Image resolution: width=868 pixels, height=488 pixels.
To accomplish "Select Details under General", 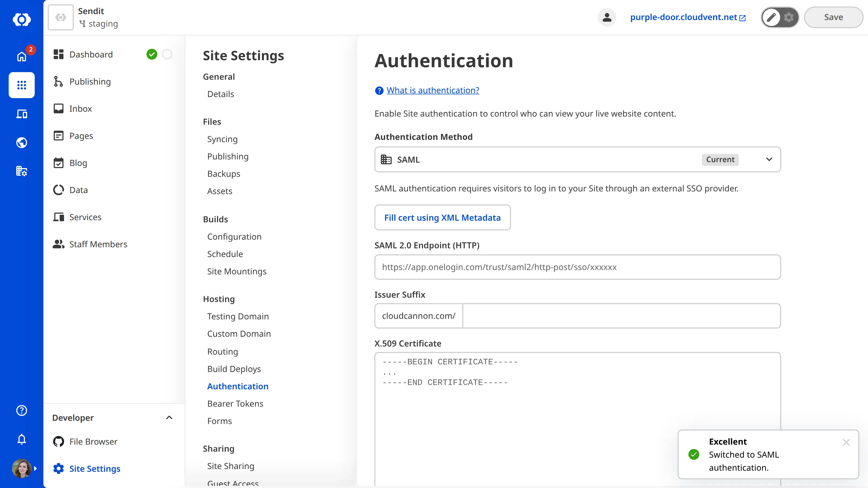I will pyautogui.click(x=220, y=94).
